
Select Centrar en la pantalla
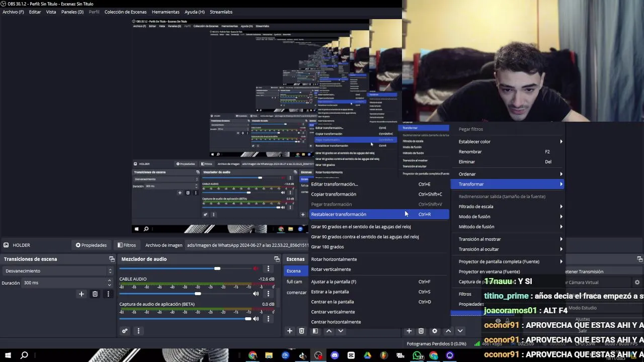tap(378, 302)
